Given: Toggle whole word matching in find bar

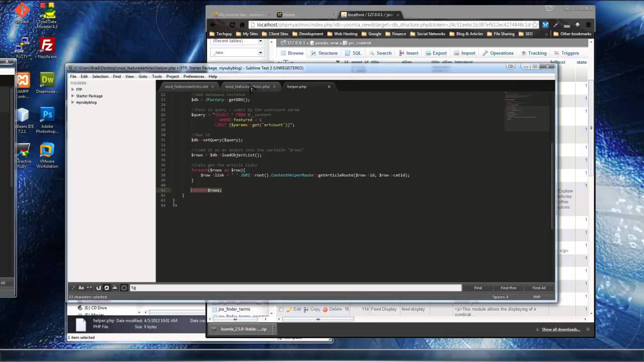Looking at the screenshot, I should pos(89,288).
